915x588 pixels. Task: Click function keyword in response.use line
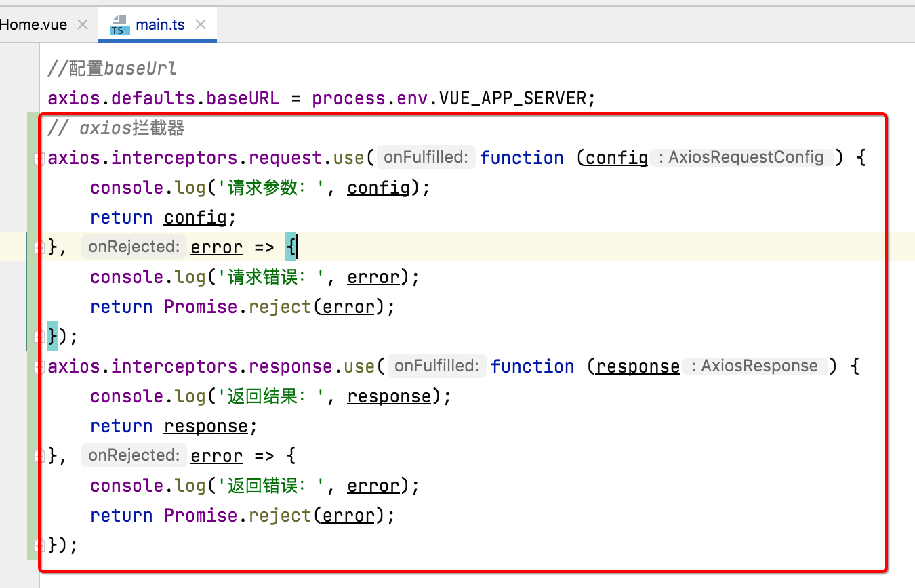click(533, 366)
